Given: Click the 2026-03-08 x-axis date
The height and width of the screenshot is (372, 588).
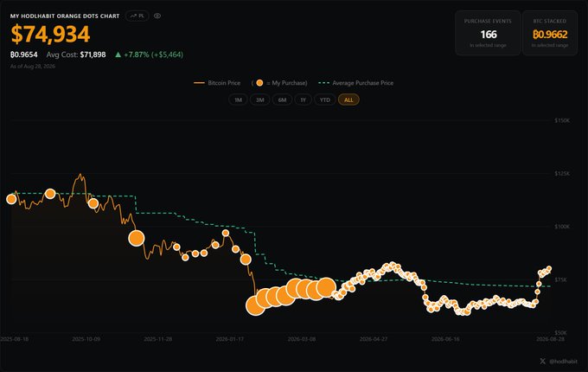Looking at the screenshot, I should (x=302, y=339).
